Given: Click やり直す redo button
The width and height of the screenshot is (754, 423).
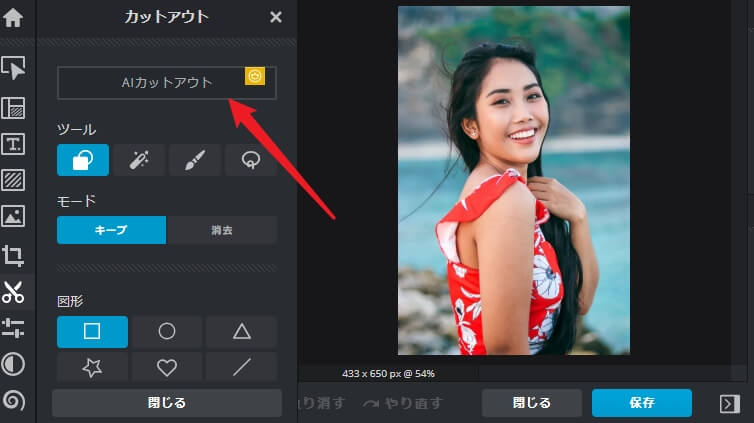Looking at the screenshot, I should coord(402,403).
